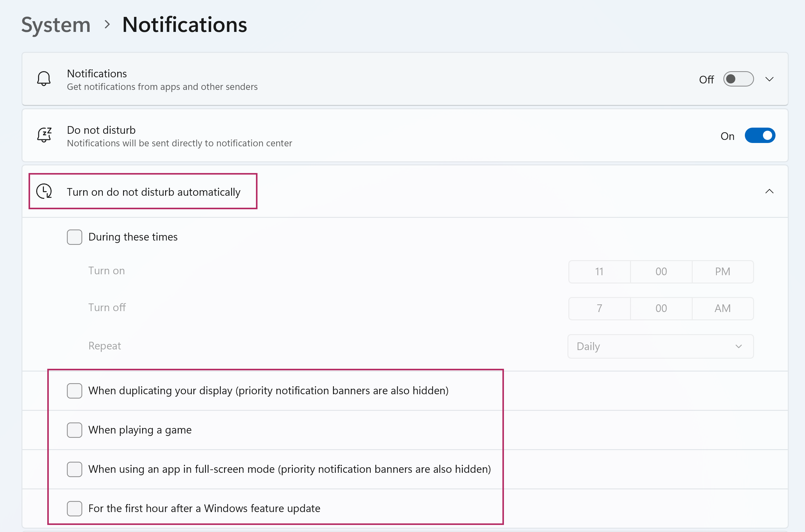Click the Turn on do not disturb automatically label
This screenshot has width=805, height=532.
point(153,192)
